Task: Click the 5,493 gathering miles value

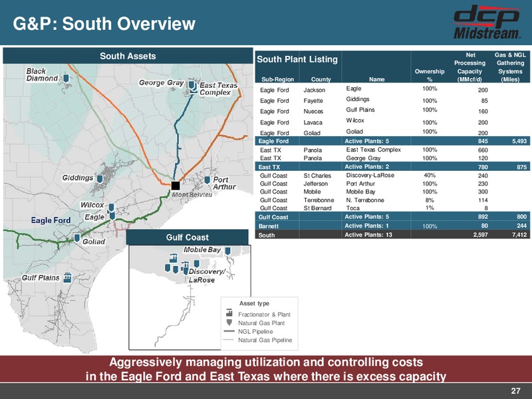Action: (x=519, y=141)
